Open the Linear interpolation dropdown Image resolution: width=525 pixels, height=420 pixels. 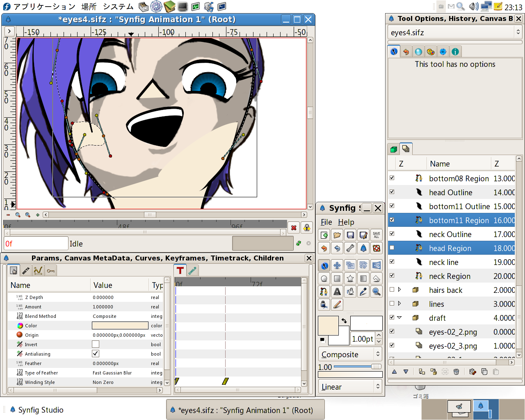351,387
